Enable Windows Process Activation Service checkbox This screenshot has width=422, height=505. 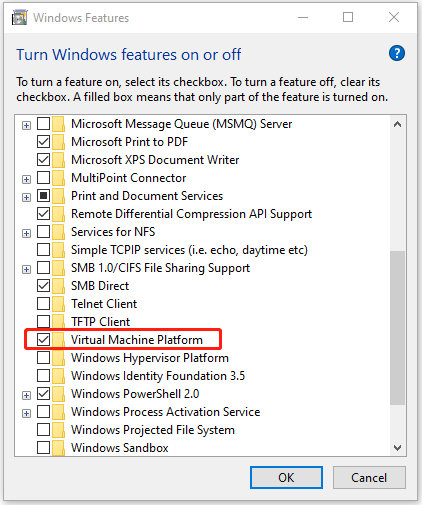(43, 412)
